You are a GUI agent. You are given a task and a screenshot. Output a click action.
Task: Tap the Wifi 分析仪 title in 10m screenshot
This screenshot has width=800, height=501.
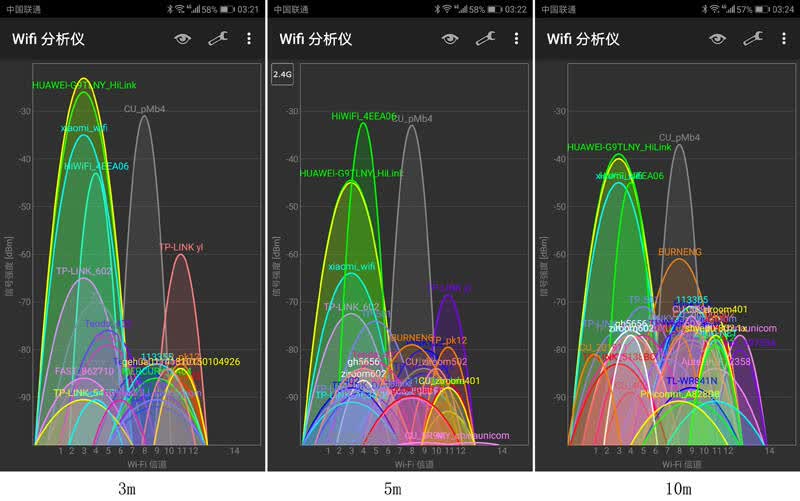583,39
